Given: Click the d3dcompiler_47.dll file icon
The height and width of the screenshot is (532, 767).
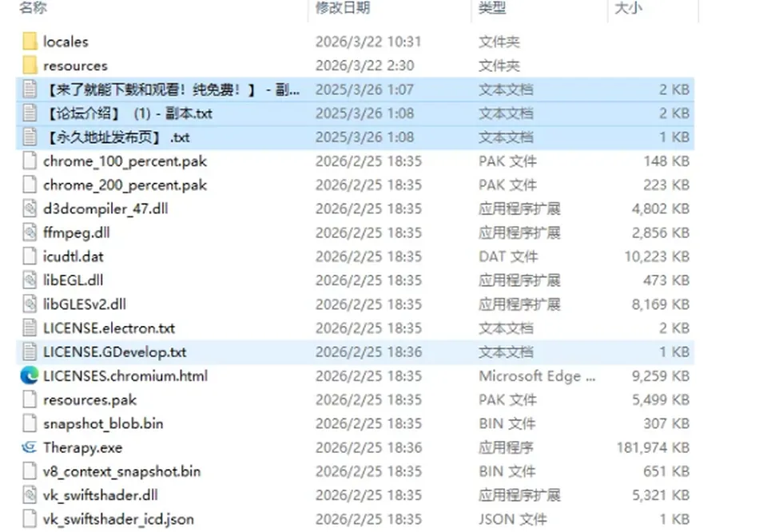Looking at the screenshot, I should point(30,208).
